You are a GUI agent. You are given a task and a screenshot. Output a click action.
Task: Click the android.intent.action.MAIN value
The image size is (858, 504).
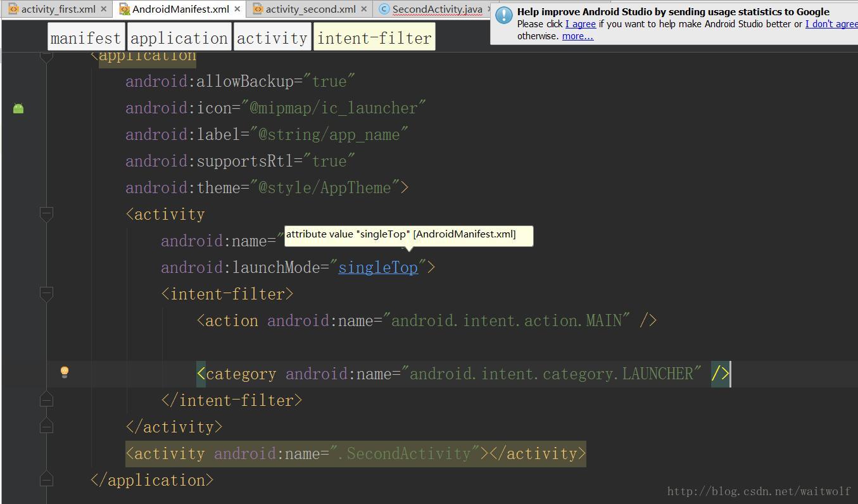(x=507, y=321)
